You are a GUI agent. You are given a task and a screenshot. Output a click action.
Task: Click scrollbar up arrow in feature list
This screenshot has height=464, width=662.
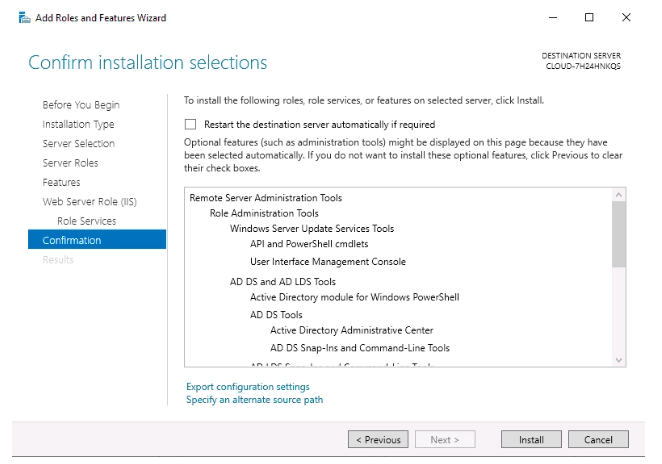(x=619, y=195)
